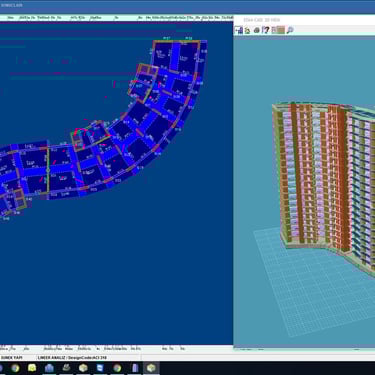Screen dimensions: 375x375
Task: Click the yellow cube icon on the taskbar, left of the blue icon
Action: 83,368
